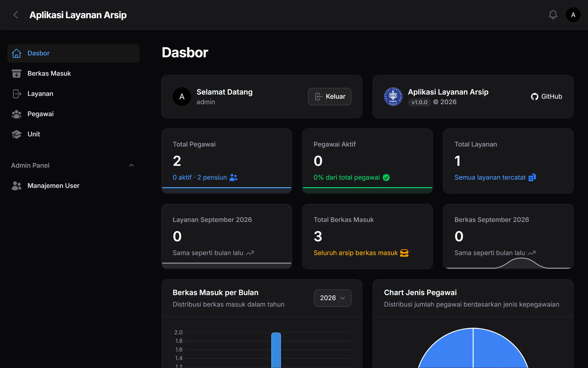Open the Pegawai menu item

click(x=73, y=114)
